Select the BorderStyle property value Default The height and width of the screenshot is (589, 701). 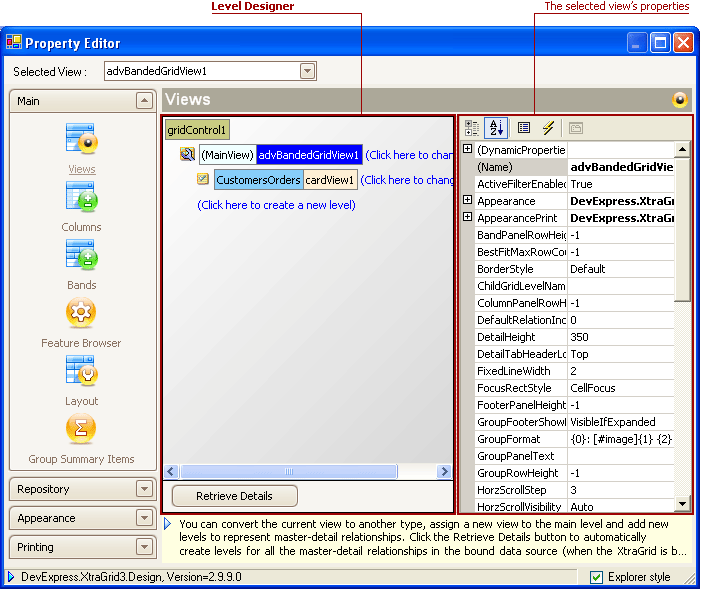point(621,269)
